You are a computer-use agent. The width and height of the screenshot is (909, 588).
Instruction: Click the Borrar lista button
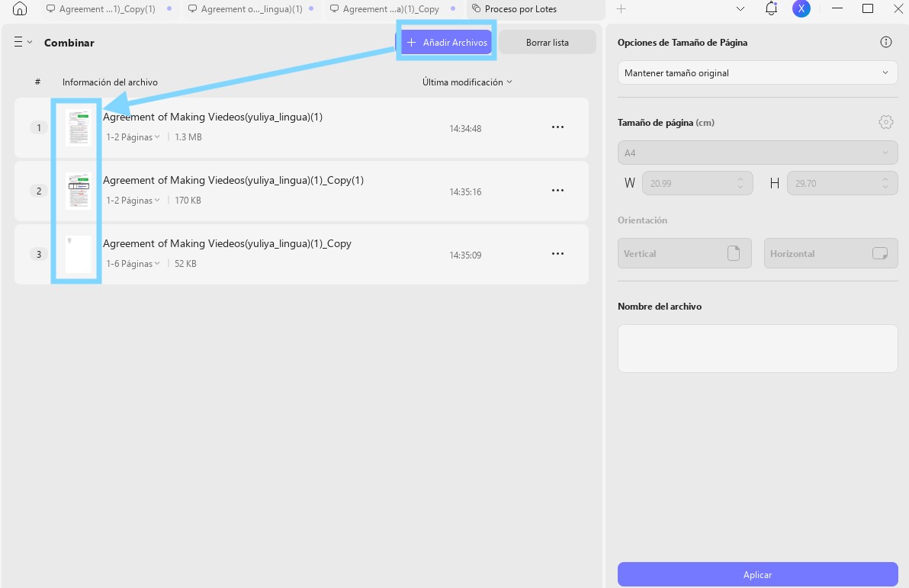click(x=548, y=43)
